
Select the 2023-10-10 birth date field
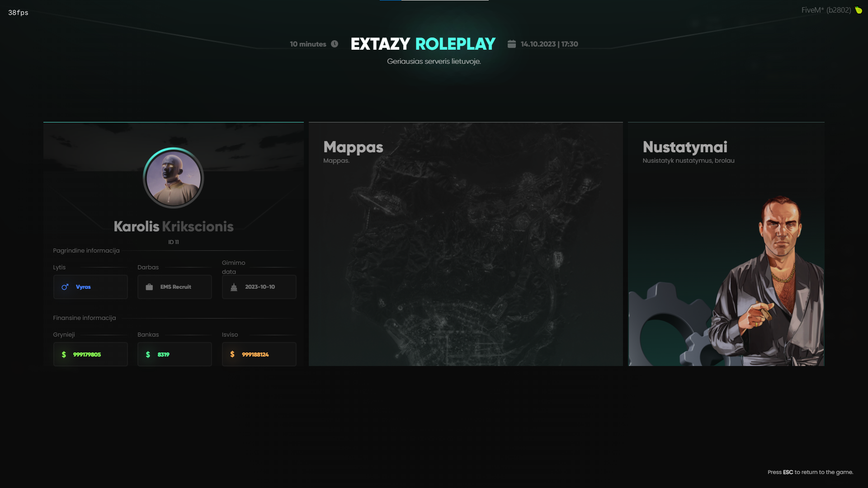[259, 287]
